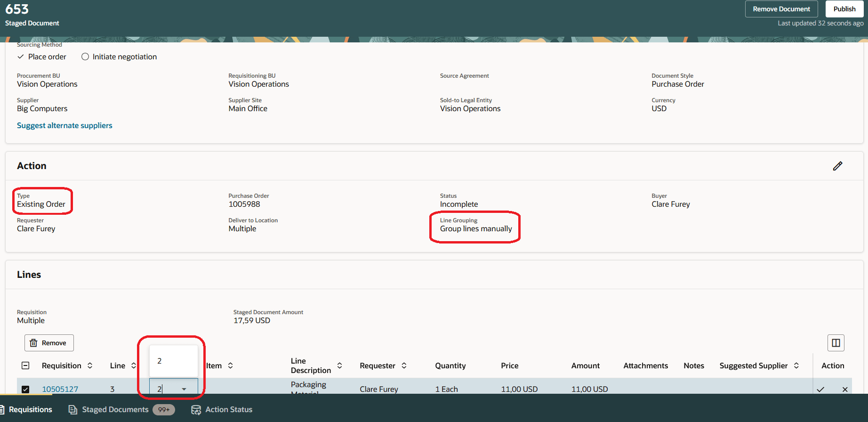Screen dimensions: 868x422
Task: Click the Quantity column header
Action: pos(450,365)
